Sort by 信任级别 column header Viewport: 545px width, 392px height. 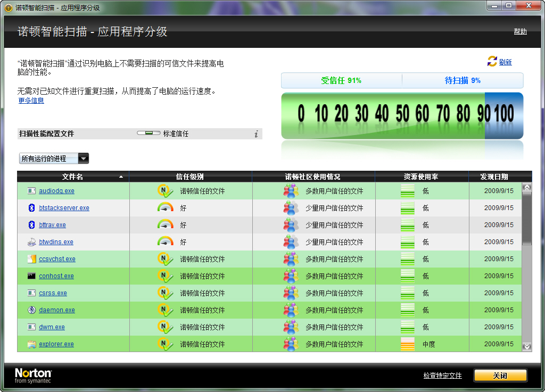[191, 177]
